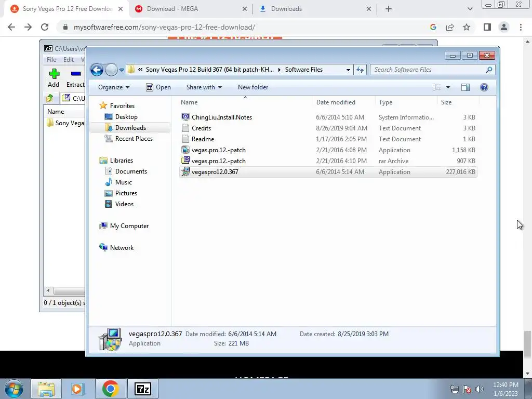Select the vegas.pro.12.-patch rar Archive
Screen dimensions: 532x399
coord(328,161)
